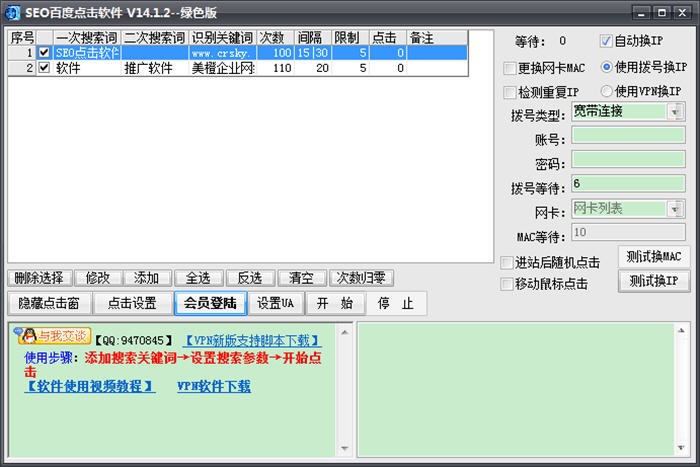700x467 pixels.
Task: Click 次数 column header
Action: tap(275, 38)
